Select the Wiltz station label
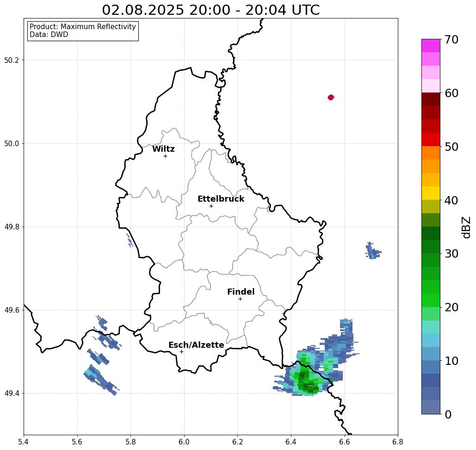The image size is (476, 450). pos(163,149)
